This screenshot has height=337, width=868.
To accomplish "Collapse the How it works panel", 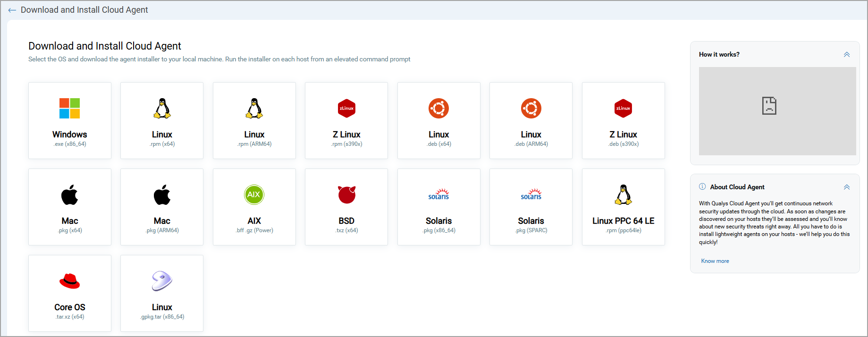I will [x=847, y=55].
